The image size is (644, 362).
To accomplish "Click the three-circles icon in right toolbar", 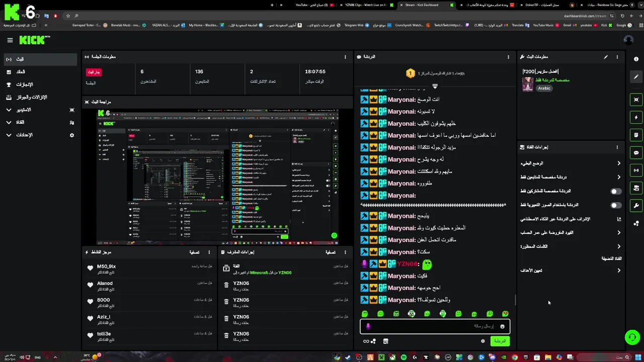I will [x=636, y=223].
